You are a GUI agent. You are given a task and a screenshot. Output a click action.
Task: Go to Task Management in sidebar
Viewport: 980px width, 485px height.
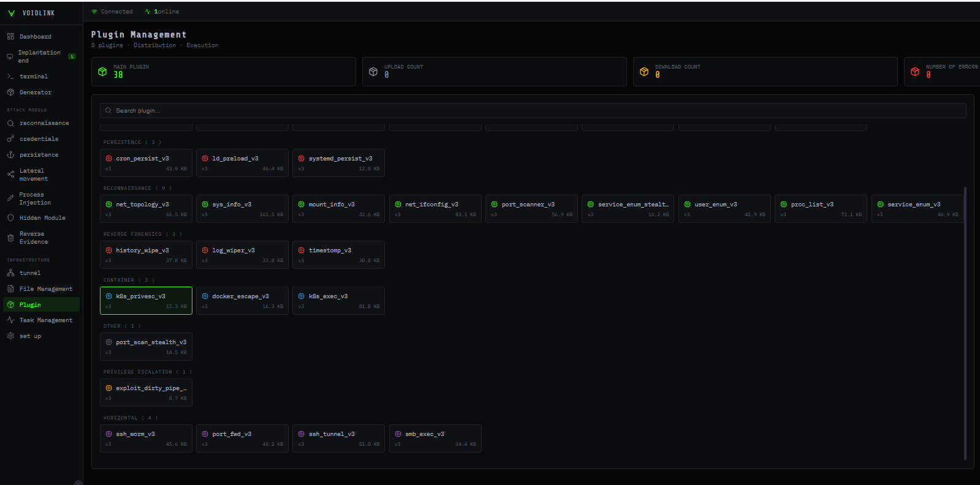(45, 320)
